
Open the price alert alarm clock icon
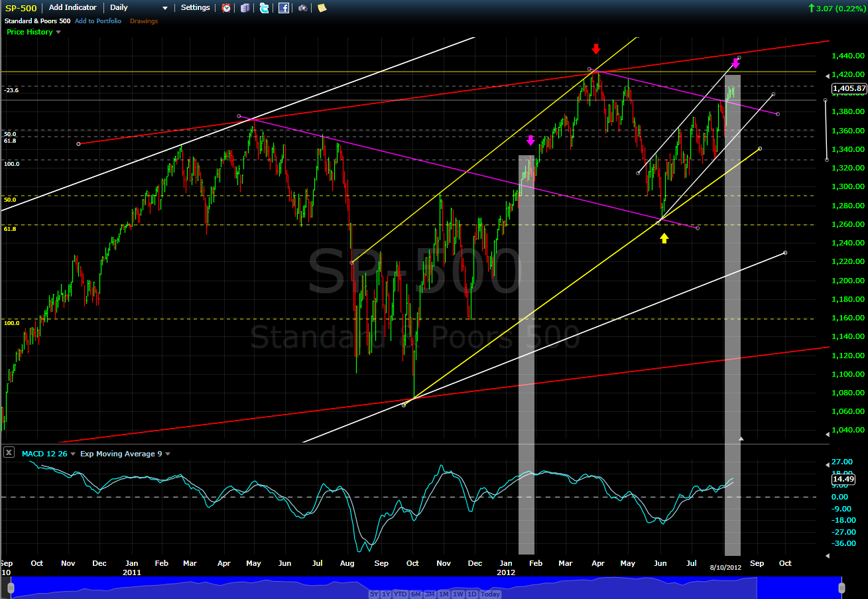[x=226, y=8]
